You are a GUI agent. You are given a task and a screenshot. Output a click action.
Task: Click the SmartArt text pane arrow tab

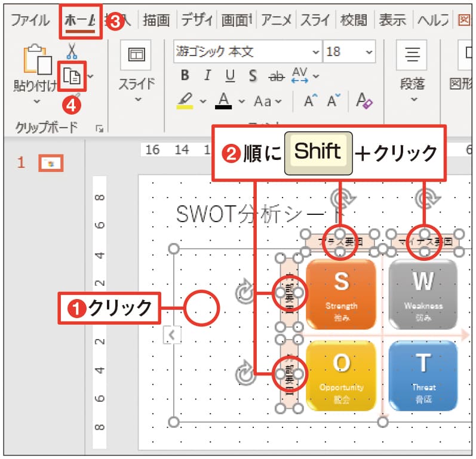point(172,335)
